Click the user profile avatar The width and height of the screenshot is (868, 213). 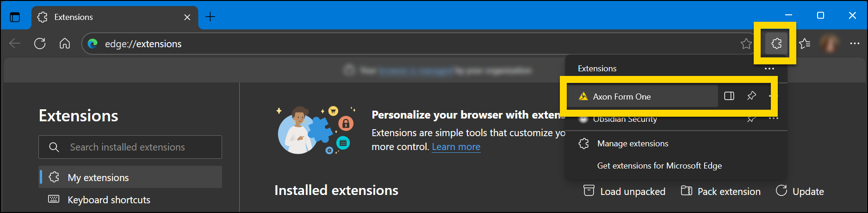(829, 44)
